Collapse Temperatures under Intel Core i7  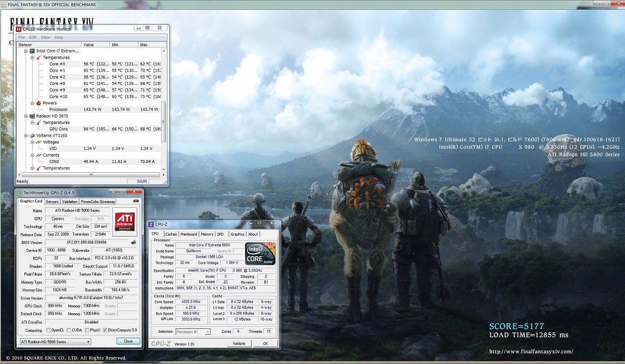pyautogui.click(x=32, y=58)
